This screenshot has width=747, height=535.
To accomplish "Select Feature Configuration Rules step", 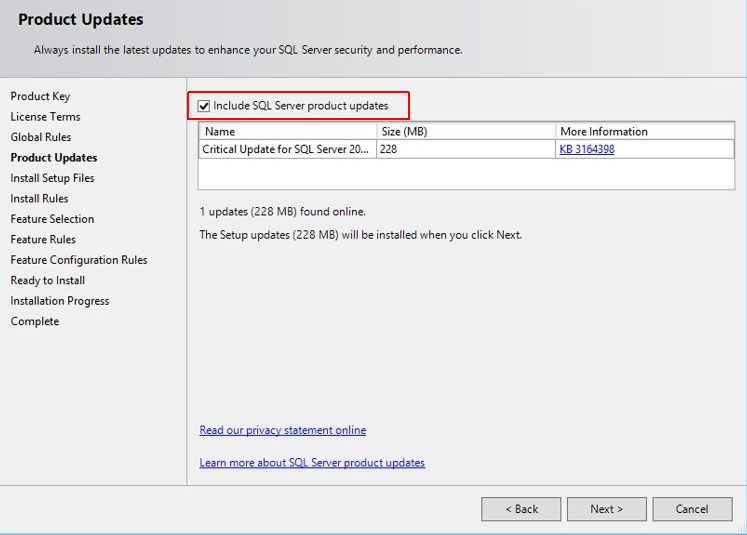I will 79,260.
